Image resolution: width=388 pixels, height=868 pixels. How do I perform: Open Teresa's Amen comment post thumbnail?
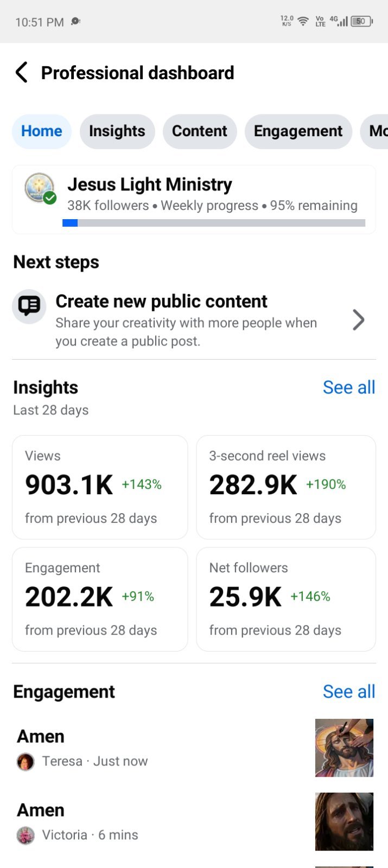[344, 748]
